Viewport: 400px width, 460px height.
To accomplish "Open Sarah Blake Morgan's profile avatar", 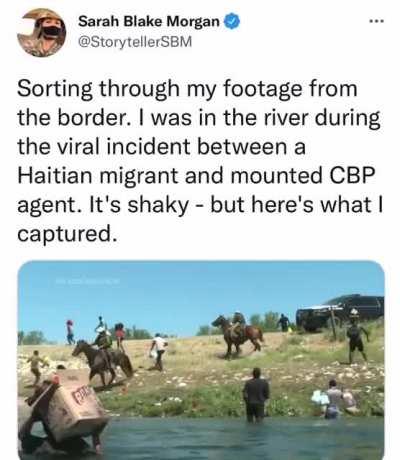I will pyautogui.click(x=42, y=32).
